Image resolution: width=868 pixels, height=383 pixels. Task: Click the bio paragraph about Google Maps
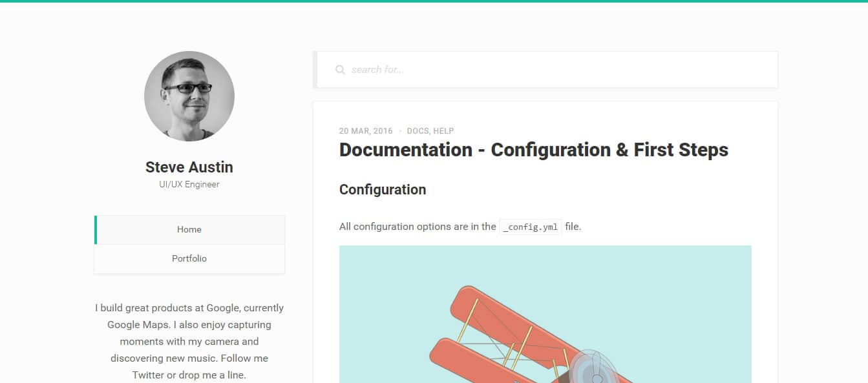pyautogui.click(x=189, y=342)
